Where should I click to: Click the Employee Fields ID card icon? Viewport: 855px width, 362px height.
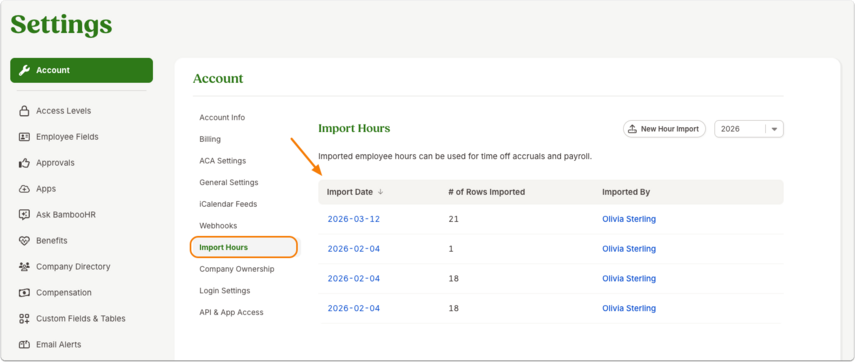tap(24, 137)
